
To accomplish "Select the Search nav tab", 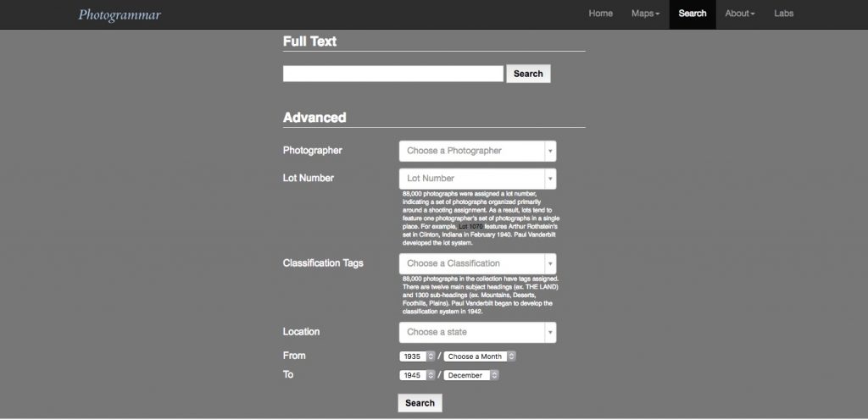I will click(x=692, y=14).
